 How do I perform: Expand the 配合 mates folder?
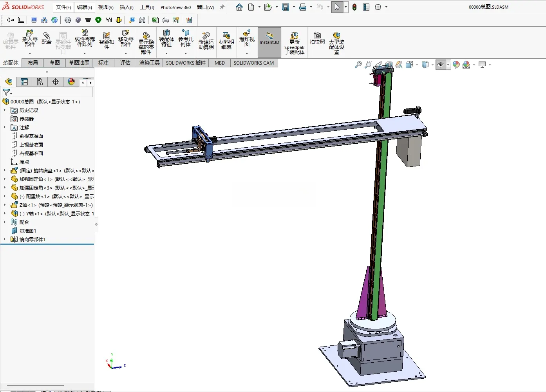coord(5,222)
